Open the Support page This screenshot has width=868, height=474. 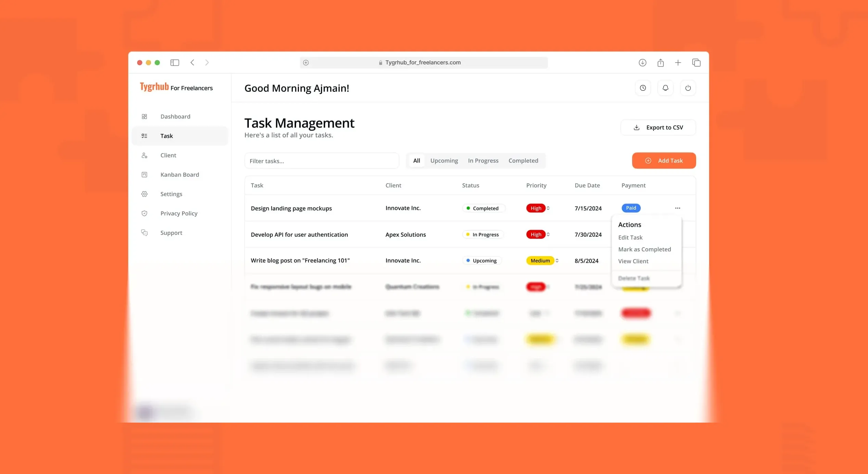click(180, 233)
